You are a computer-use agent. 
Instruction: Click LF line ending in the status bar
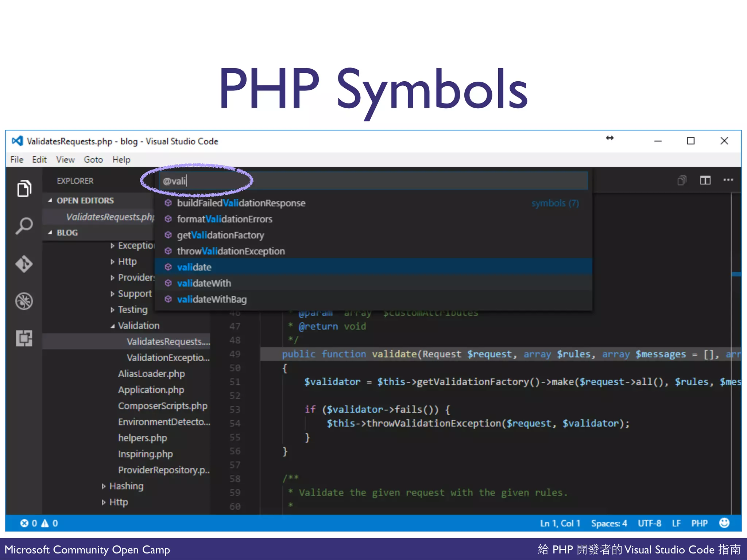(x=676, y=523)
